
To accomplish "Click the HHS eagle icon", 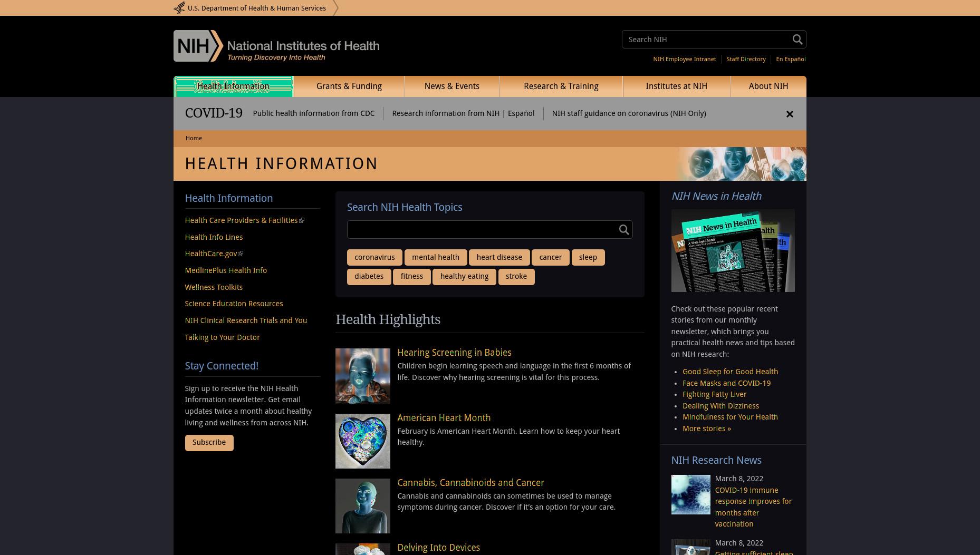I will (x=179, y=8).
